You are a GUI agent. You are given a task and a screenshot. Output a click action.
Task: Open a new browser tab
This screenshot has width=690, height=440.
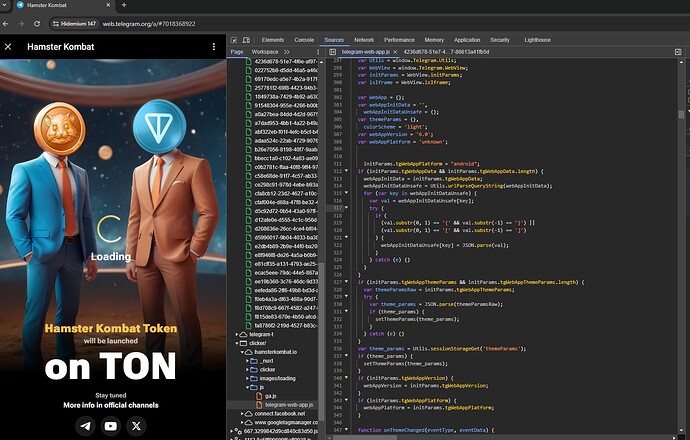pos(124,5)
